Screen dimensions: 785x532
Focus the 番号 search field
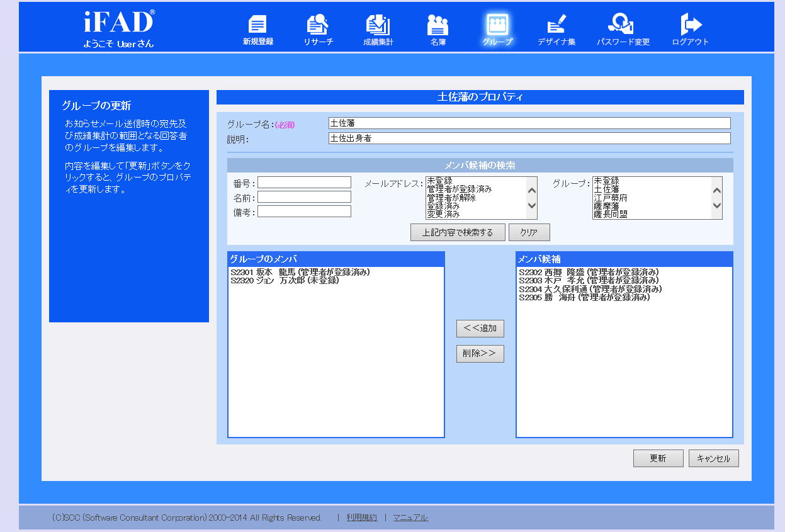[x=304, y=183]
